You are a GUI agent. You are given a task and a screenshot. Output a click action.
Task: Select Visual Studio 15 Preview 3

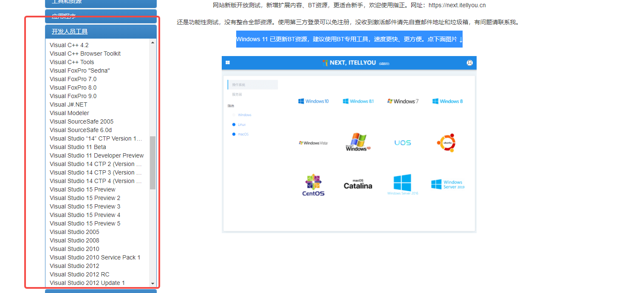(x=85, y=206)
